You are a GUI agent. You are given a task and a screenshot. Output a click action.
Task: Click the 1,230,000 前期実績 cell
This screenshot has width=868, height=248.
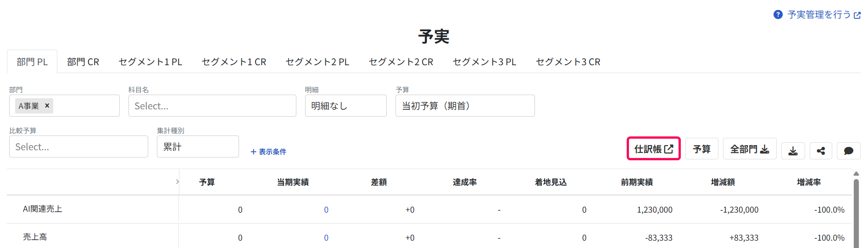coord(655,210)
